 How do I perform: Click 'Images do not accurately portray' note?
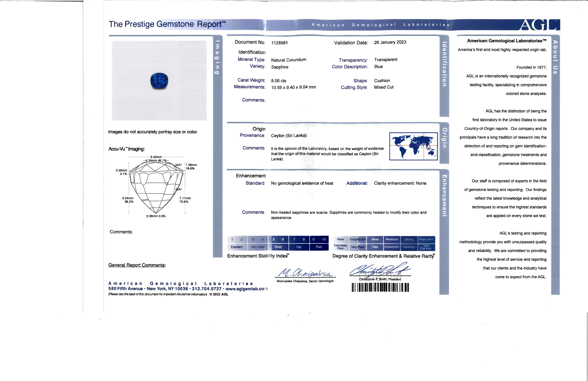(x=153, y=132)
